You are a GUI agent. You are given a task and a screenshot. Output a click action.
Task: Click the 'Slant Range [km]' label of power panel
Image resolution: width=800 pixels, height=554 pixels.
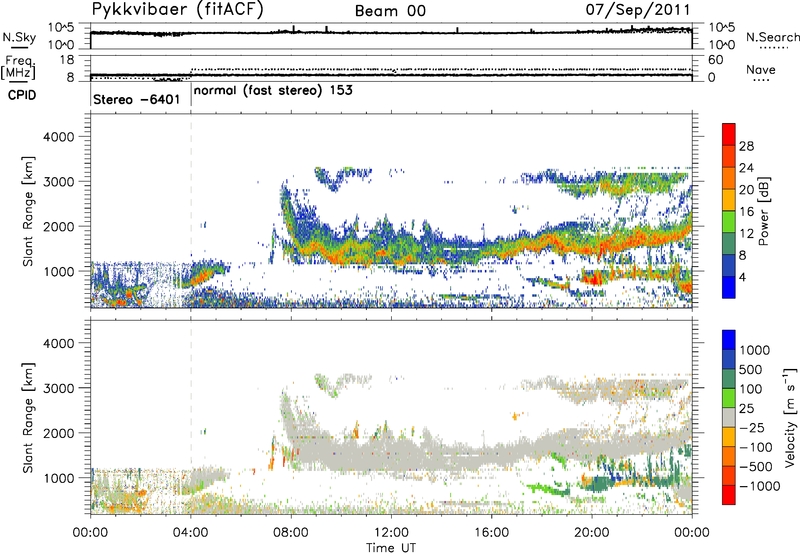pyautogui.click(x=29, y=211)
